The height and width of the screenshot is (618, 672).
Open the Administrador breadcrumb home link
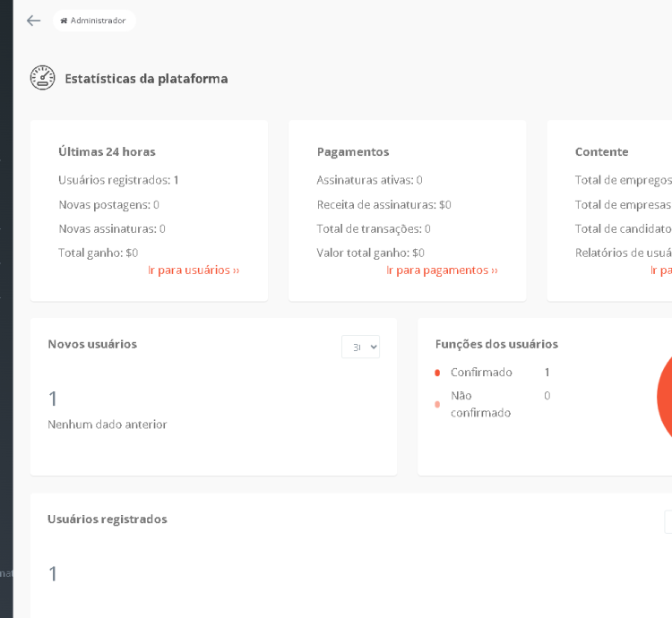[x=93, y=21]
